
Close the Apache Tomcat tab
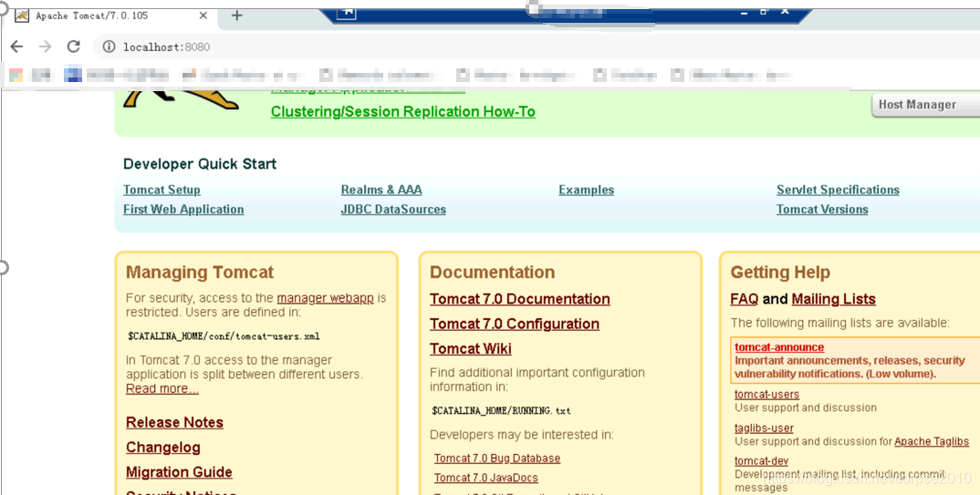point(203,15)
